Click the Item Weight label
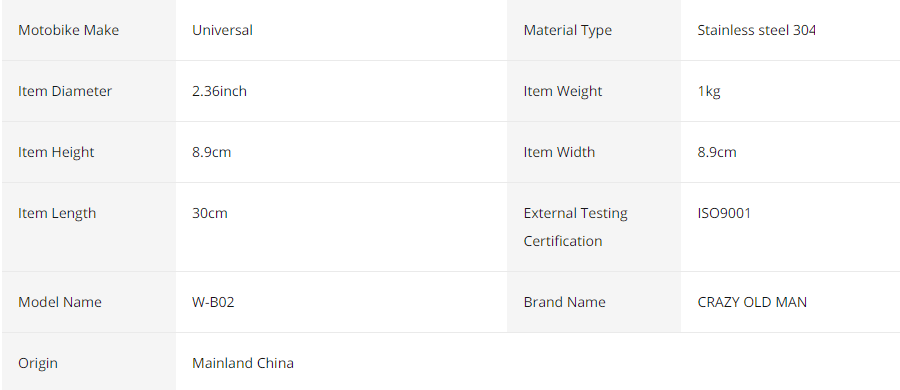Screen dimensions: 900x390 coord(562,91)
